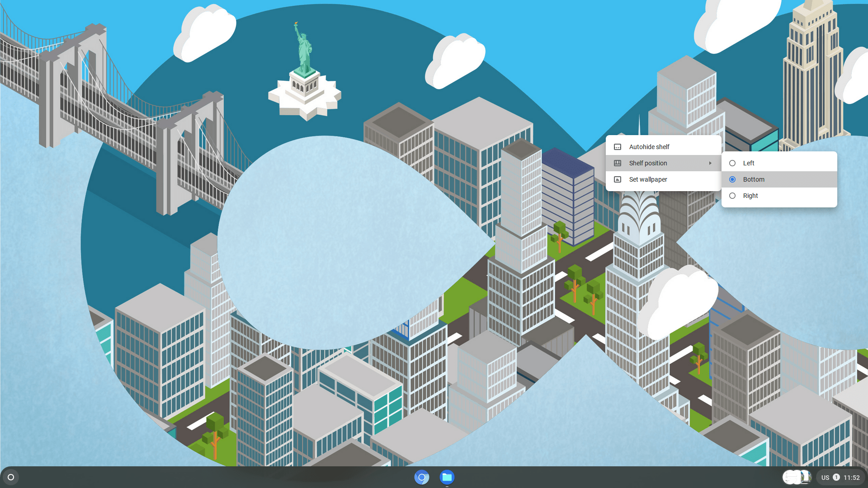Choose Autohide shelf in the context menu
Image resolution: width=868 pixels, height=488 pixels.
[663, 147]
